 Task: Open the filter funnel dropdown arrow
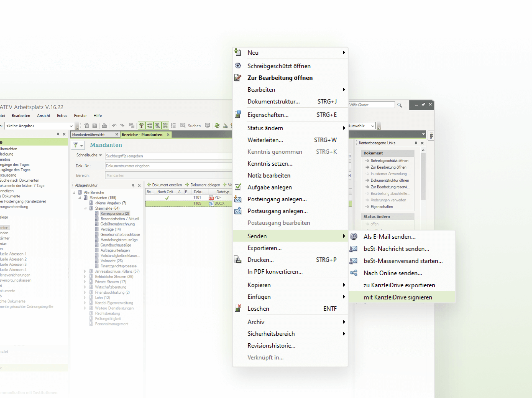click(81, 145)
